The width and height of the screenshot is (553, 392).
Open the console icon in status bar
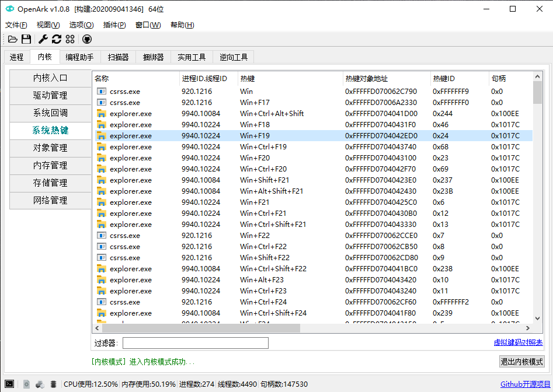coord(10,384)
